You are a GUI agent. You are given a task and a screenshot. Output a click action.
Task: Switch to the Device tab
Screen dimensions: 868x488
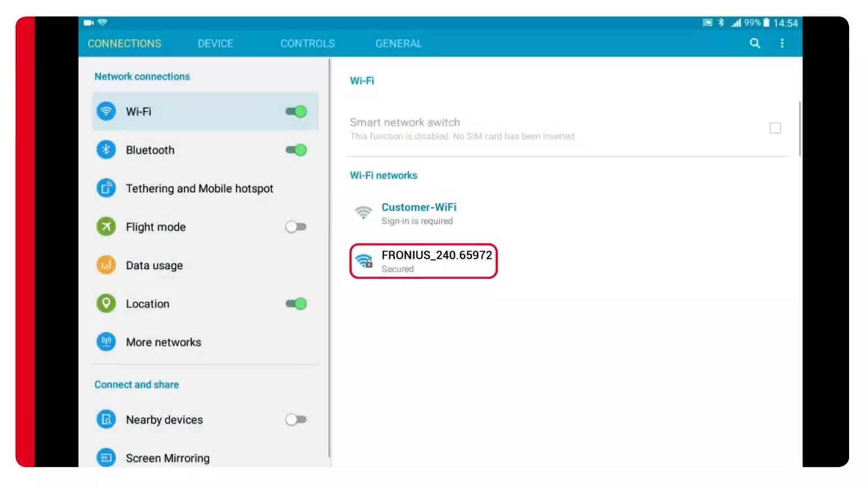point(215,43)
